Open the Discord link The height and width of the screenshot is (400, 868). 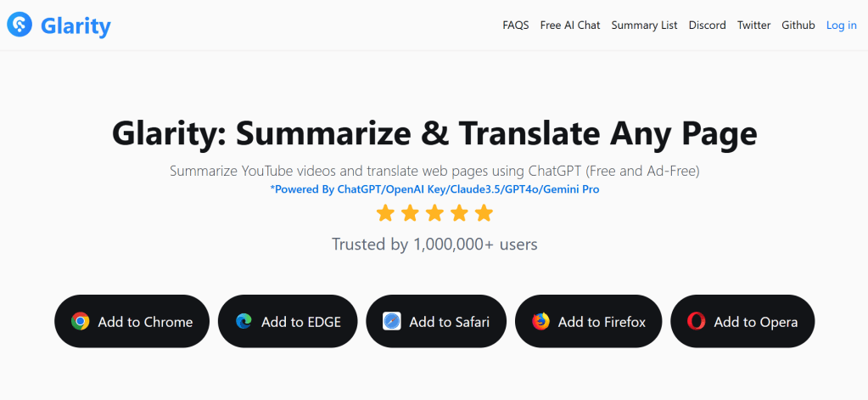(x=707, y=25)
